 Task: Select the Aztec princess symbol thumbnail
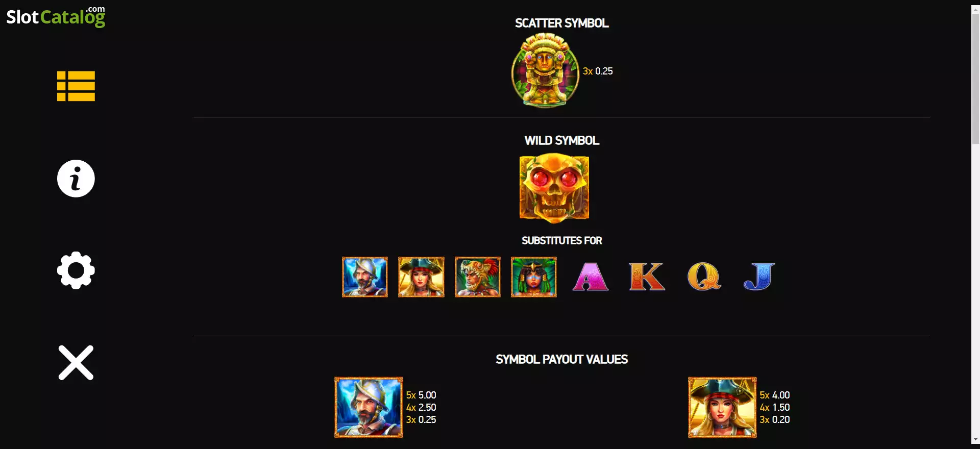point(534,277)
